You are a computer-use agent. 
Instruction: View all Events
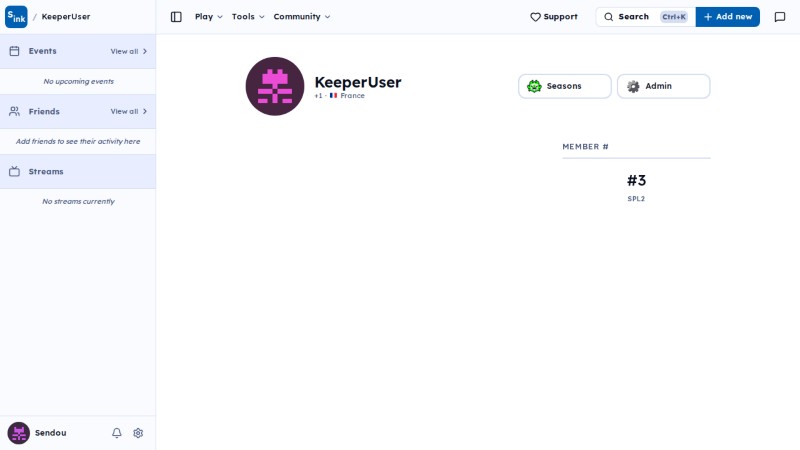click(129, 52)
